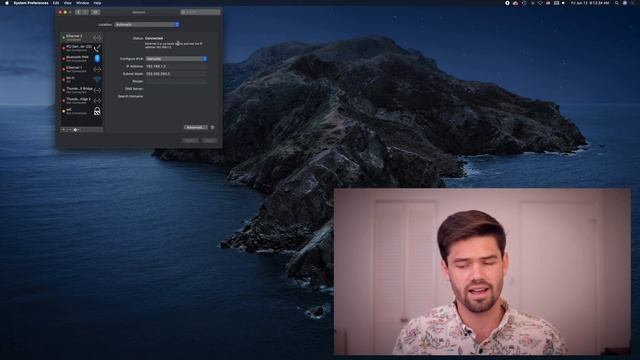The height and width of the screenshot is (360, 640).
Task: Click the Subnet Mask field
Action: (x=176, y=74)
